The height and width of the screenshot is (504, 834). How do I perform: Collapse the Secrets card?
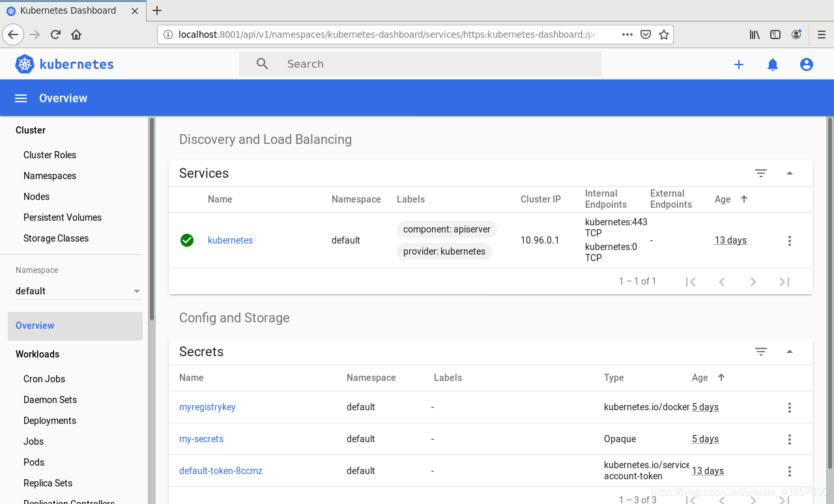point(790,352)
